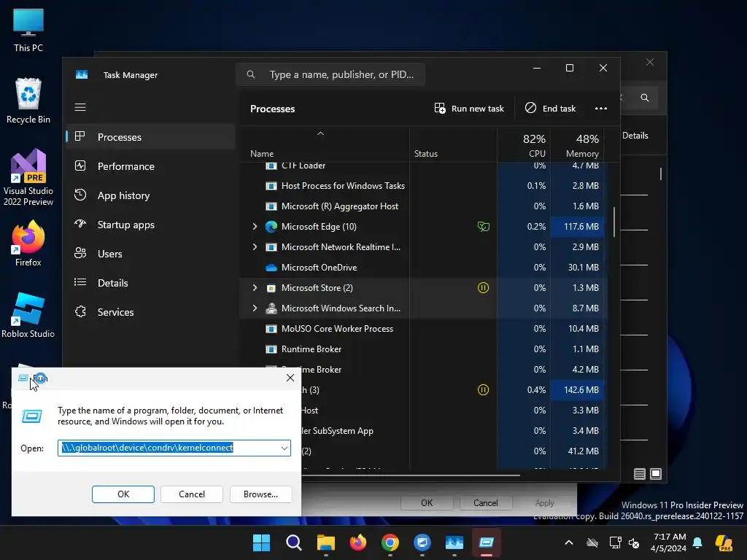
Task: Click Cancel in Run dialog
Action: 192,494
